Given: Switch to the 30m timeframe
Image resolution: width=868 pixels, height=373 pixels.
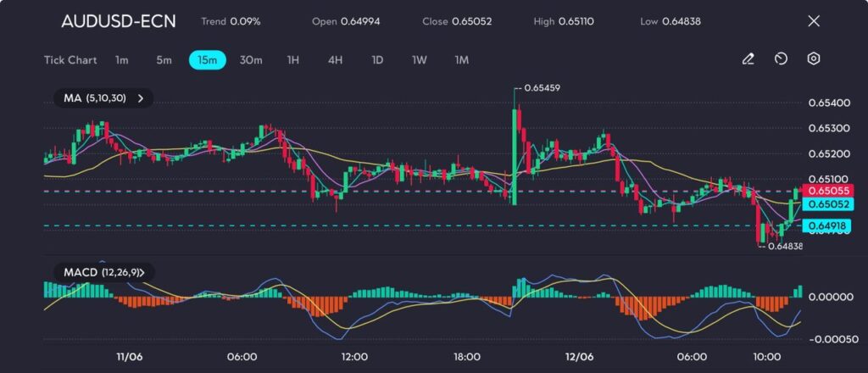Looking at the screenshot, I should point(251,60).
